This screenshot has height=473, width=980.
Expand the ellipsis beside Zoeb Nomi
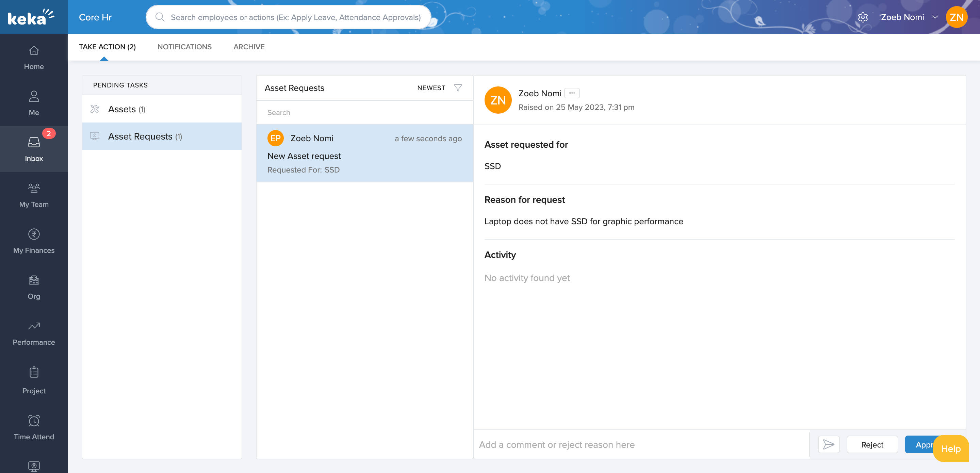click(x=572, y=93)
